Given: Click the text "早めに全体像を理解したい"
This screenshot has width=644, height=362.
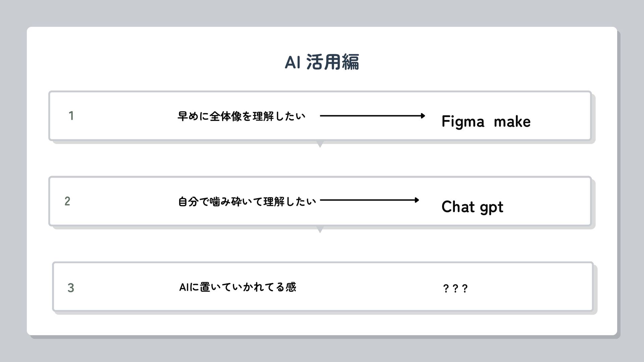Looking at the screenshot, I should [241, 116].
